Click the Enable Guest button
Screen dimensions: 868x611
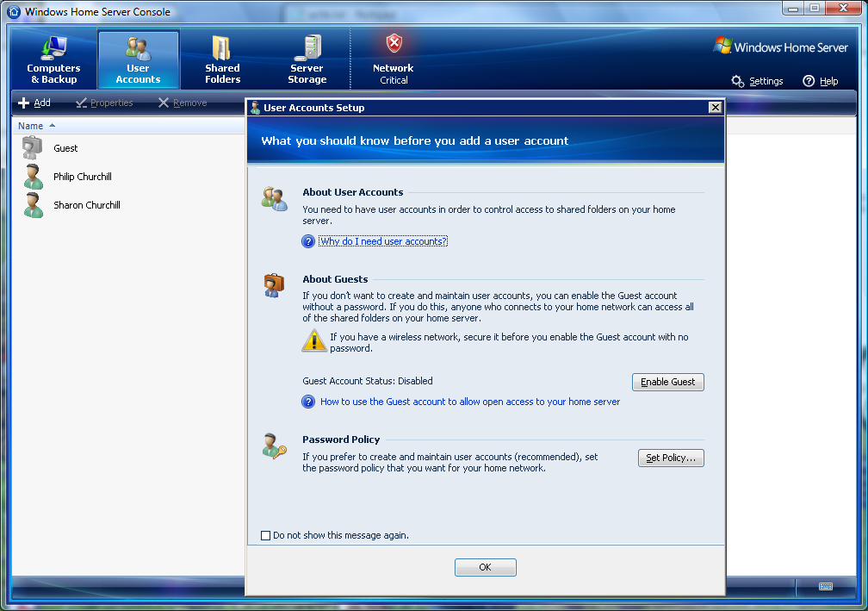pyautogui.click(x=668, y=383)
